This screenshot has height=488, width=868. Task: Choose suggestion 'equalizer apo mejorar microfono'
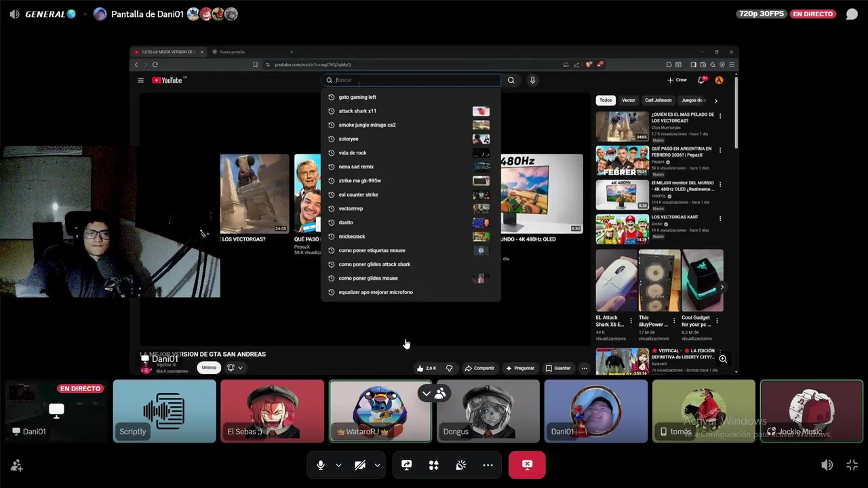click(411, 292)
